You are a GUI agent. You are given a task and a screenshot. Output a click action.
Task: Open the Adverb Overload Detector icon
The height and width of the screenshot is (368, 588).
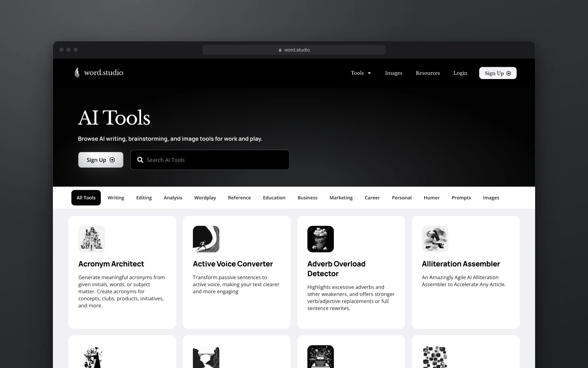pos(320,239)
